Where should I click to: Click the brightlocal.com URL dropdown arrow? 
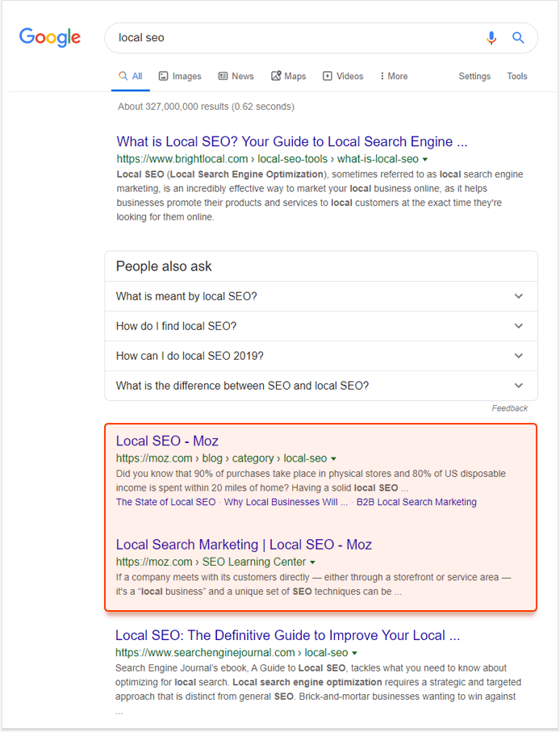click(x=425, y=160)
